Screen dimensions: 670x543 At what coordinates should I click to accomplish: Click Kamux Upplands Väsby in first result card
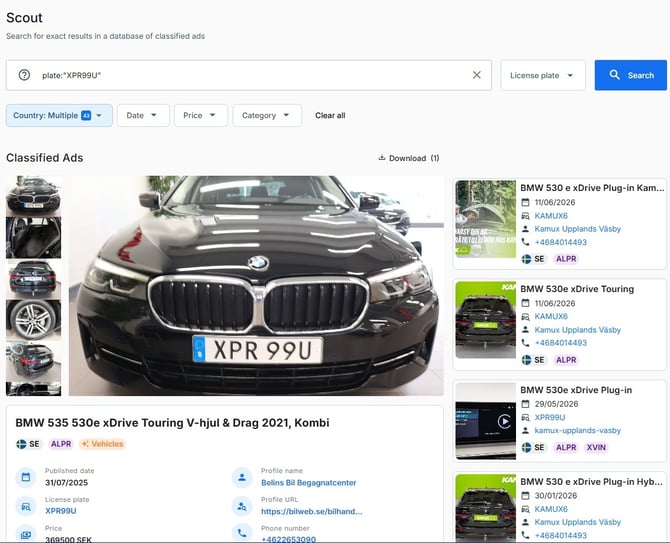tap(578, 229)
